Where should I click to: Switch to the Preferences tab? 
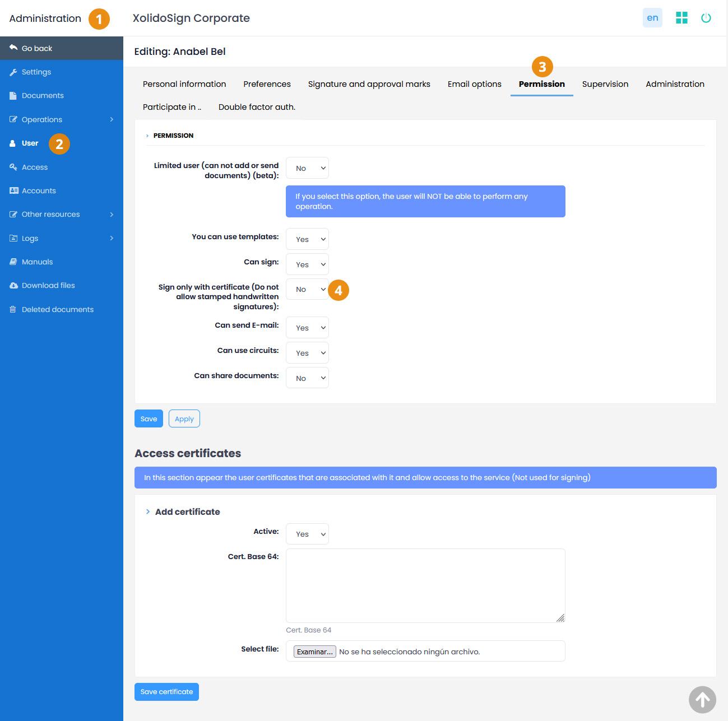click(267, 84)
